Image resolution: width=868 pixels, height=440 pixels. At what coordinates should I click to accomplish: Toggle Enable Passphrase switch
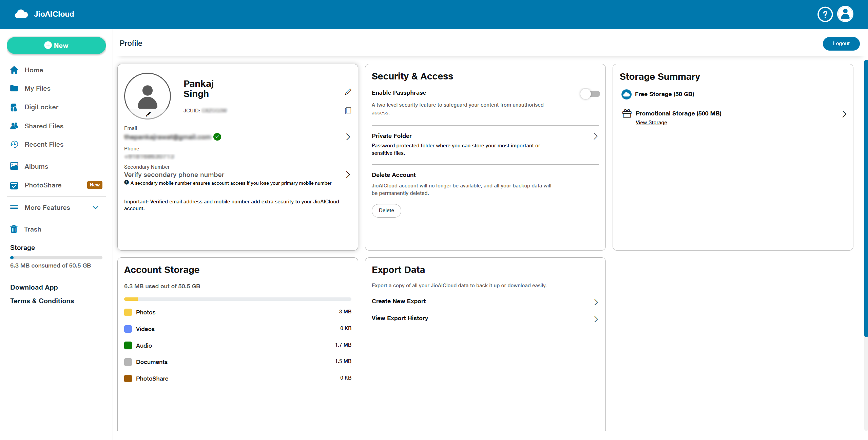[590, 94]
